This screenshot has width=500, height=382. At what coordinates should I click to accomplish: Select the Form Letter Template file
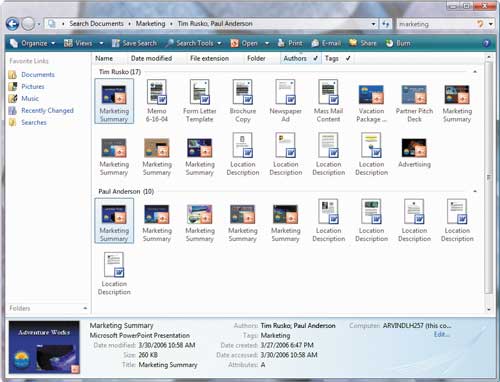tap(200, 101)
